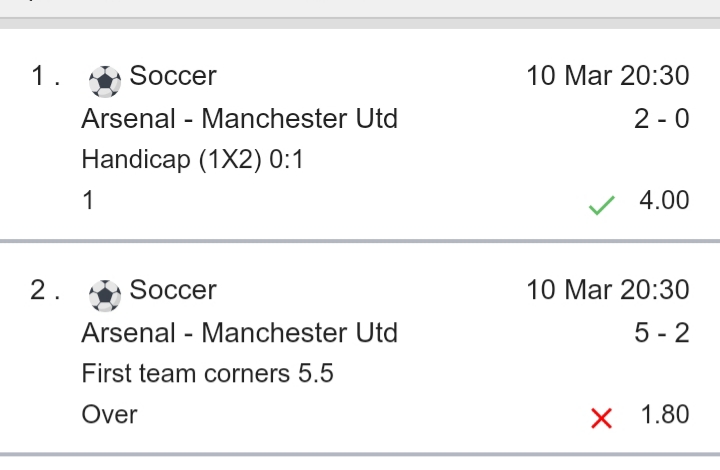Image resolution: width=720 pixels, height=470 pixels.
Task: Select First team corners 5.5 market text
Action: coord(207,374)
